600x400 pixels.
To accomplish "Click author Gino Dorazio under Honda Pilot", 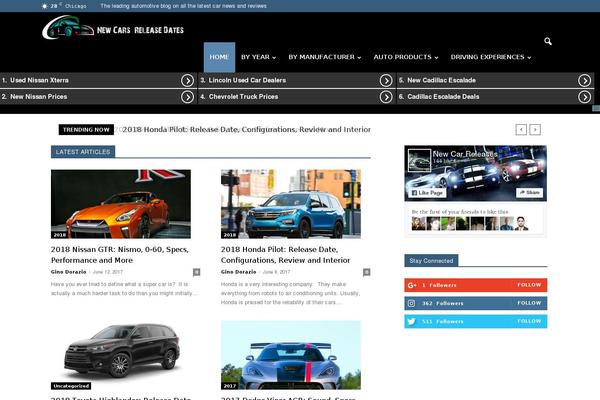I will click(238, 272).
